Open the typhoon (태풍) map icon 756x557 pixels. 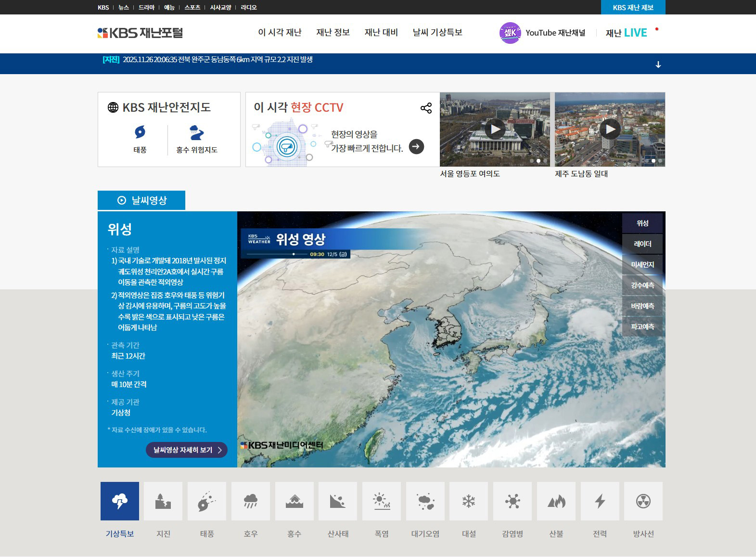140,132
